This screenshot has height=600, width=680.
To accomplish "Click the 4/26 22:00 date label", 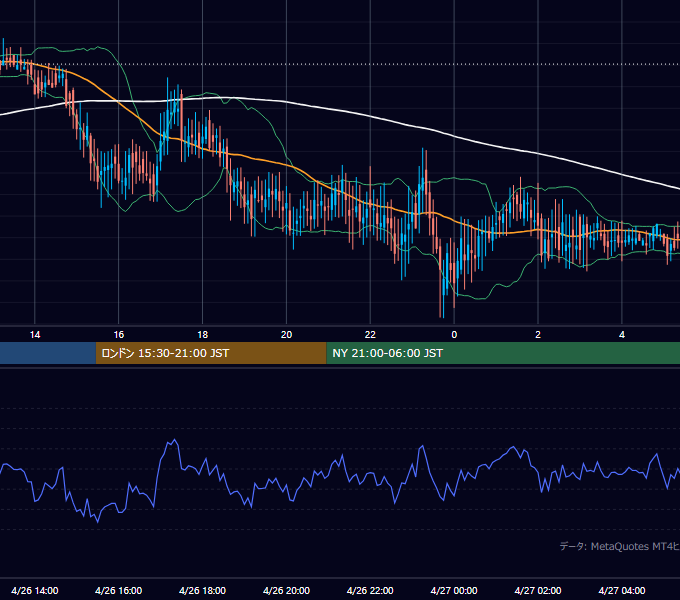I will (x=370, y=590).
